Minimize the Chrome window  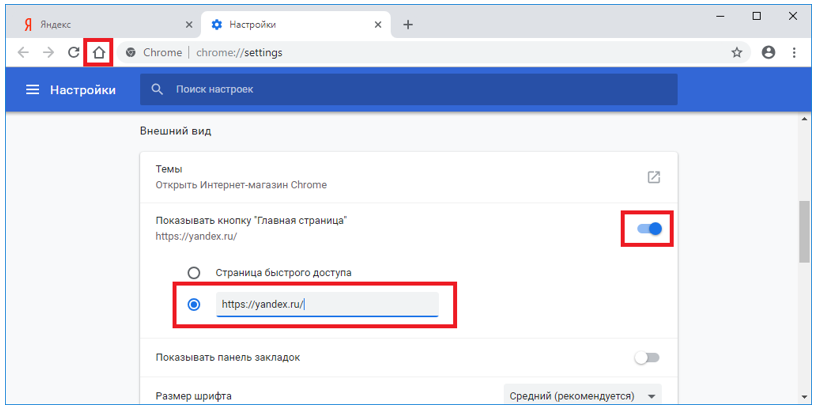(720, 17)
